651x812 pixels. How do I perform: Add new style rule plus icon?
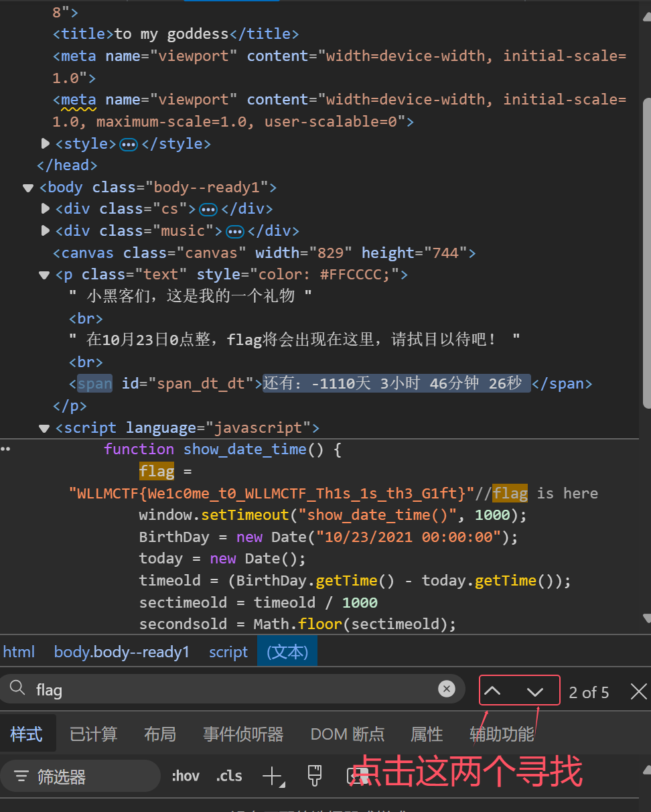coord(273,776)
